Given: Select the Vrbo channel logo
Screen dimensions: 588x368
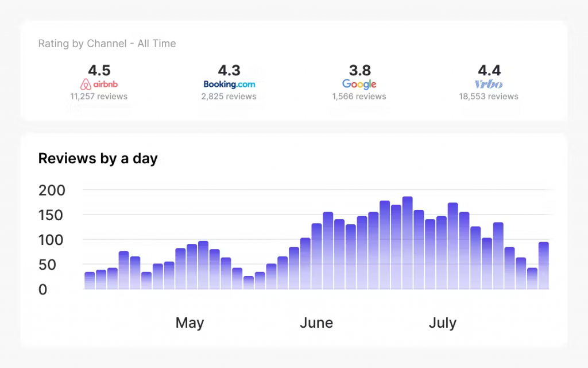Looking at the screenshot, I should (x=489, y=84).
